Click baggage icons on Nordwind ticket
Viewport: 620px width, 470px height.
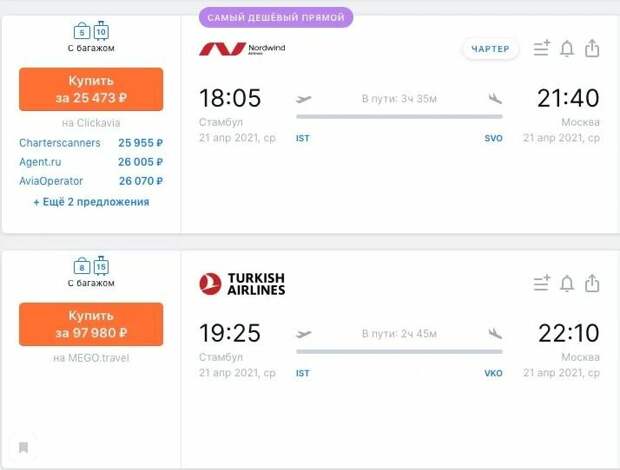(91, 31)
